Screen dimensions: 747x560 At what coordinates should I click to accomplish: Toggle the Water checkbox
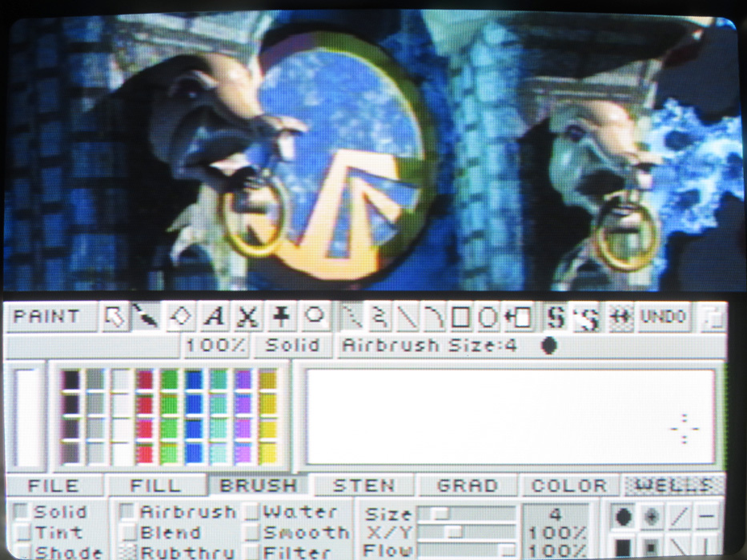click(x=251, y=512)
